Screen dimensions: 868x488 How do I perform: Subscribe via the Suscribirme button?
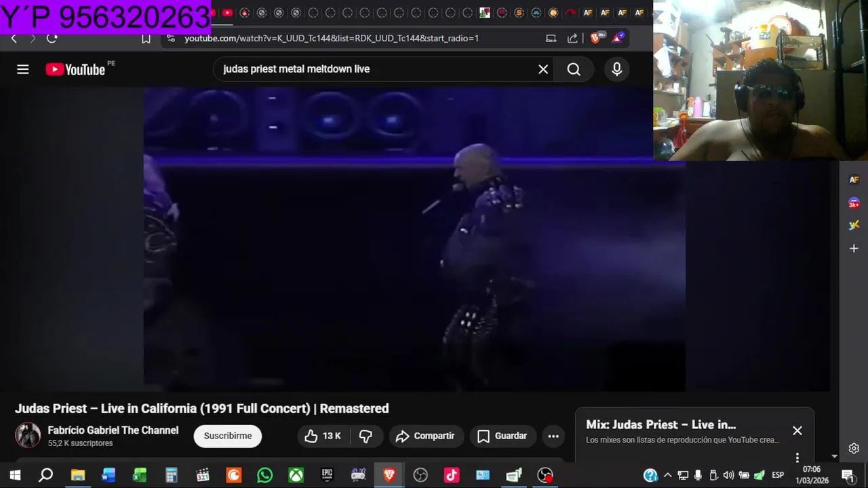[228, 436]
